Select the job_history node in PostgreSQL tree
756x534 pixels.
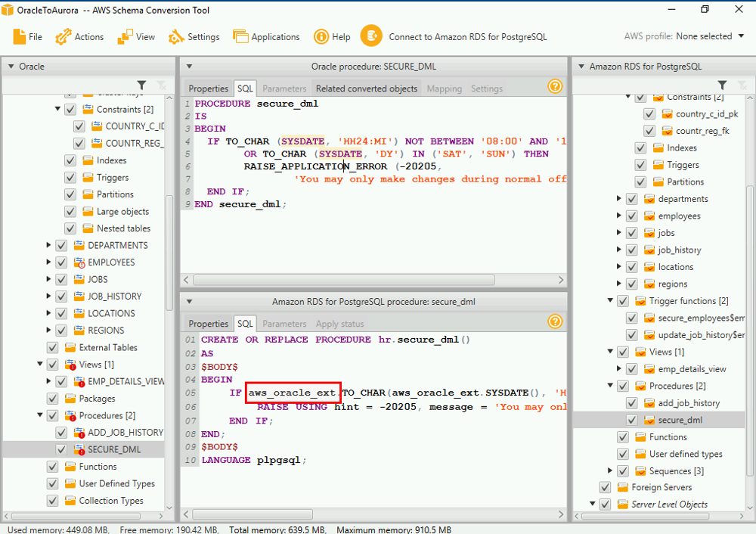click(680, 250)
